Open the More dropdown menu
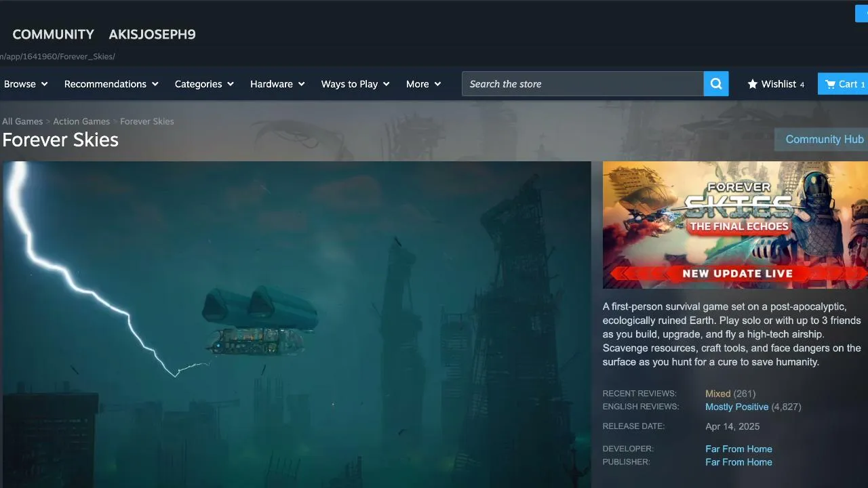Screen dimensions: 868x488 423,84
